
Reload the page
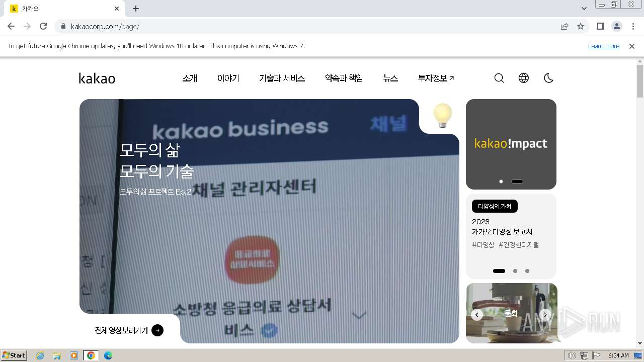(x=43, y=26)
